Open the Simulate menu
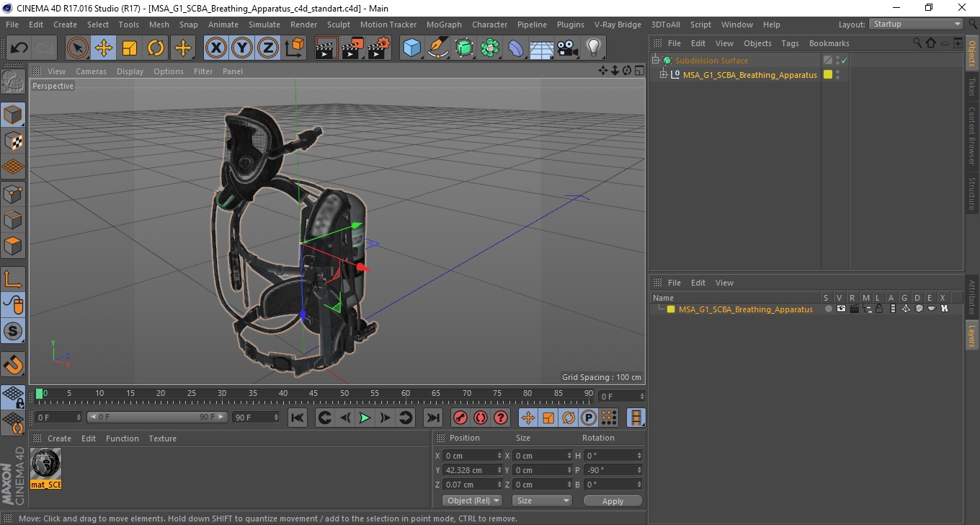The width and height of the screenshot is (980, 525). click(264, 25)
